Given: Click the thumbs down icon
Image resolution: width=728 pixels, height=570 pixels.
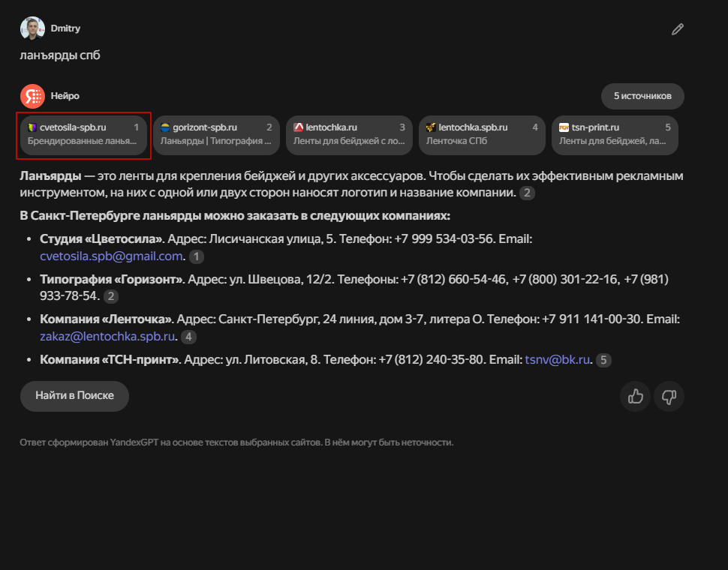Looking at the screenshot, I should [x=669, y=397].
